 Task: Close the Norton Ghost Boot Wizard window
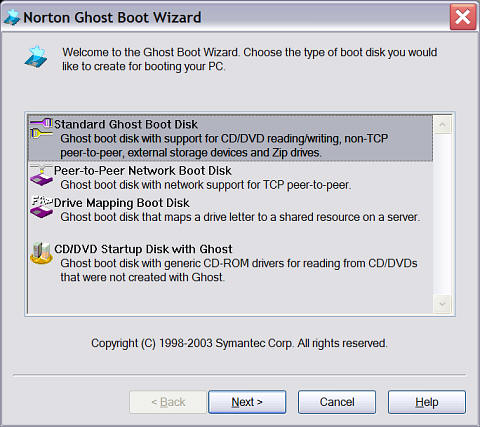click(x=463, y=17)
